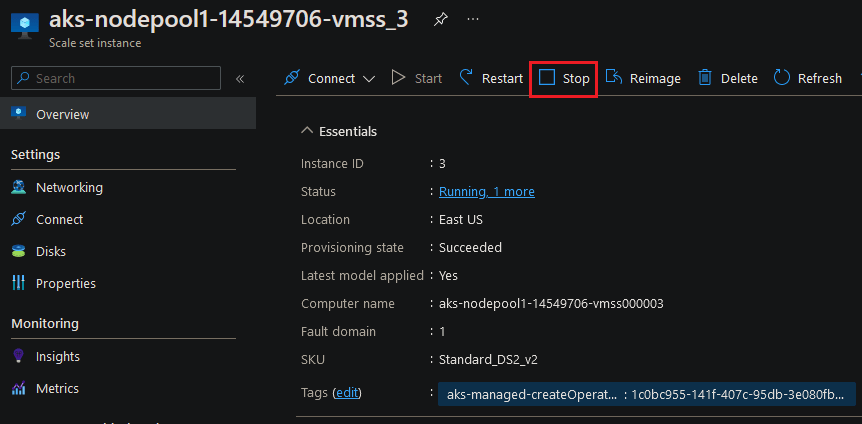Reimage the instance from toolbar

[643, 78]
